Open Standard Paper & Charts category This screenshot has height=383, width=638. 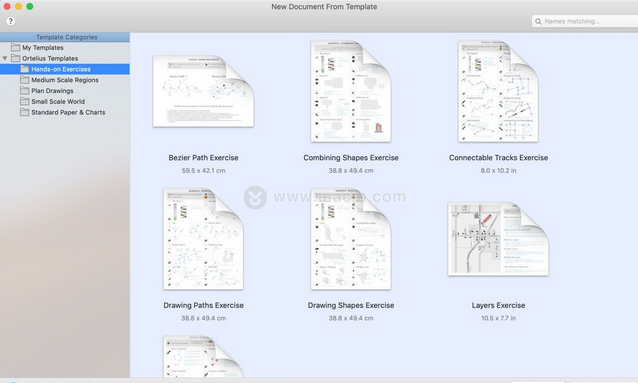tap(65, 112)
